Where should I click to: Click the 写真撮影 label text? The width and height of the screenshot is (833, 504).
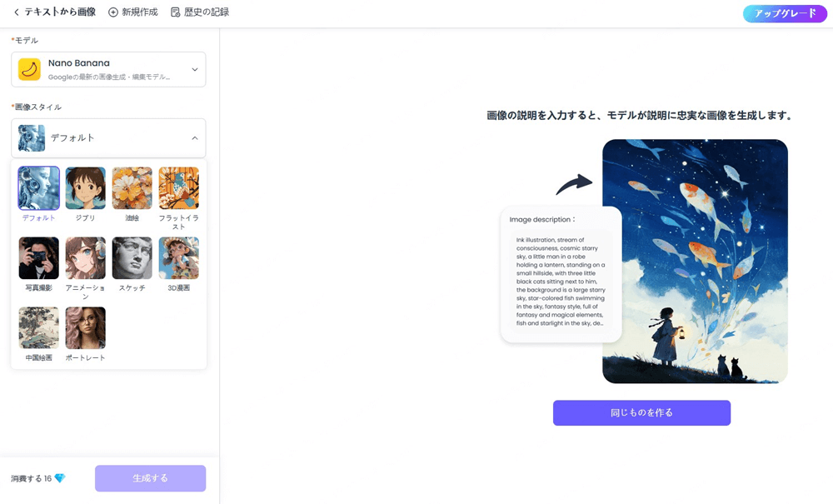[x=39, y=288]
